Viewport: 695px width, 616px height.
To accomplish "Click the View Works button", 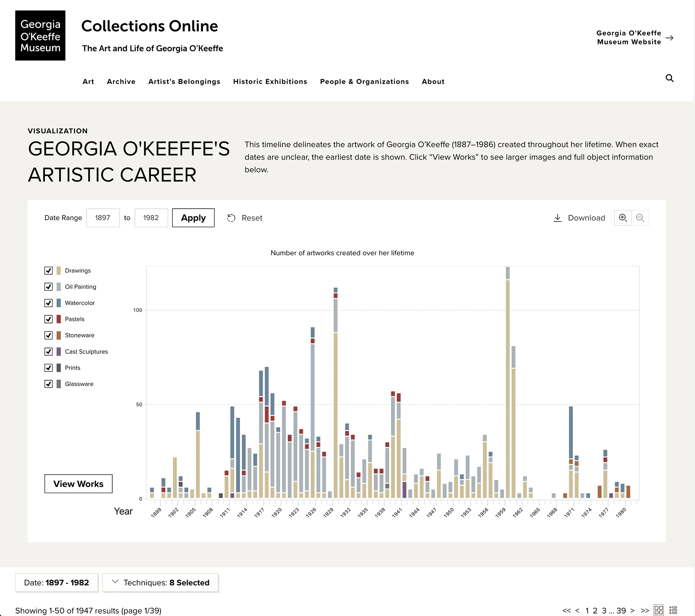I will coord(78,483).
